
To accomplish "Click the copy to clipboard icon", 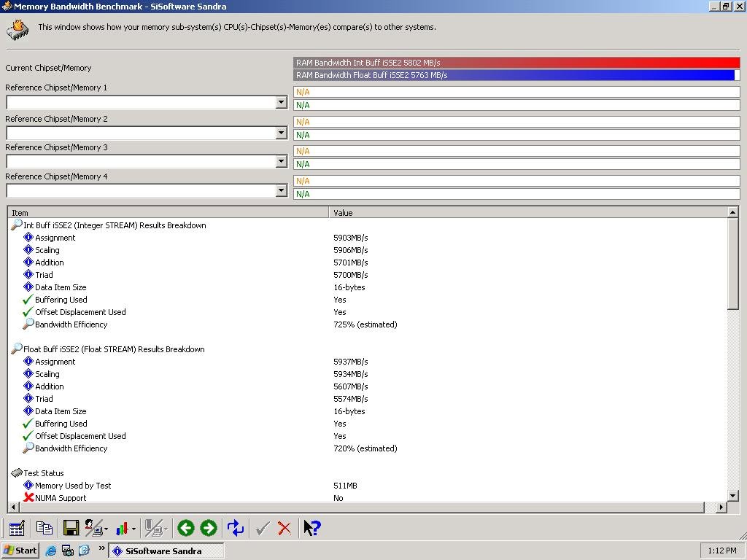I will 44,528.
